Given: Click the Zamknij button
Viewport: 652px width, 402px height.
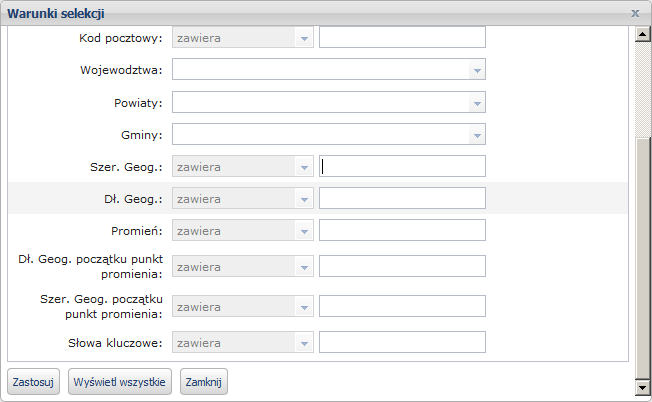Looking at the screenshot, I should tap(203, 382).
